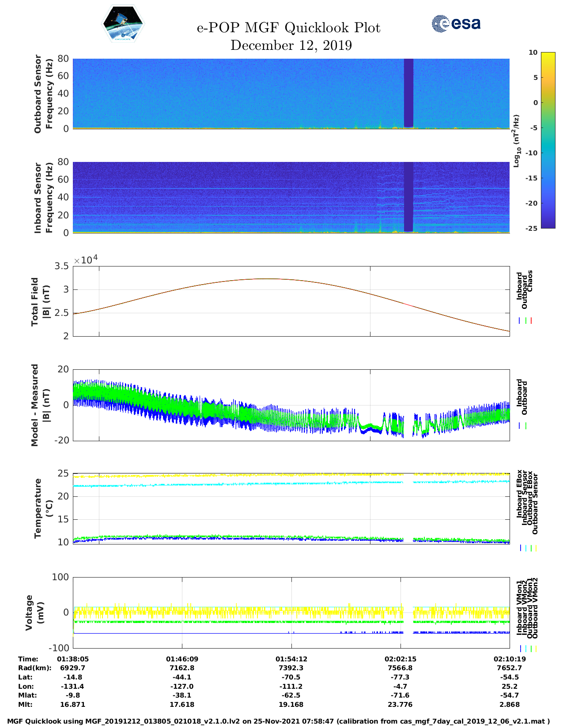Click the ESA logo
The height and width of the screenshot is (728, 563).
coord(456,23)
